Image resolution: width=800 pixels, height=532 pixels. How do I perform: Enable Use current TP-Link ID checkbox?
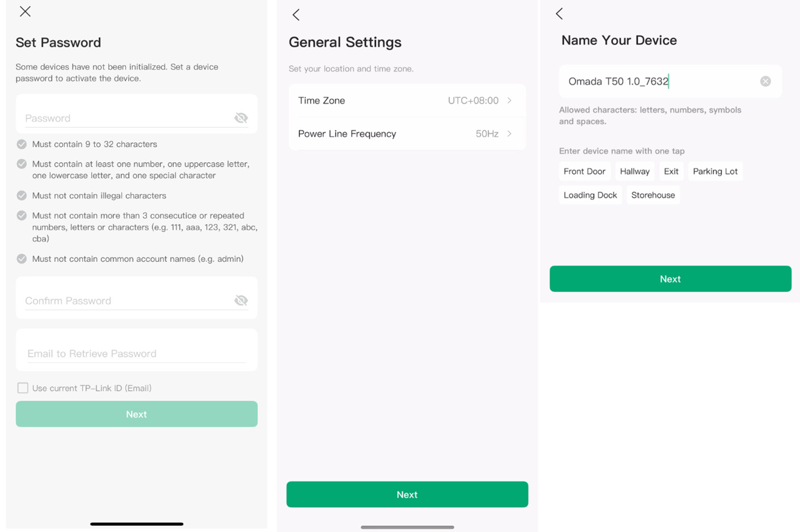click(23, 388)
